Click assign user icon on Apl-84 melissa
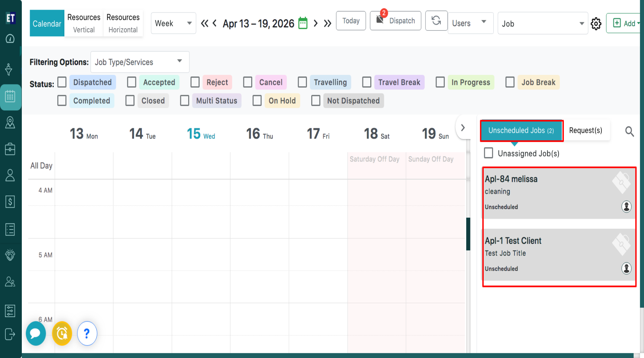Image resolution: width=644 pixels, height=358 pixels. (626, 207)
